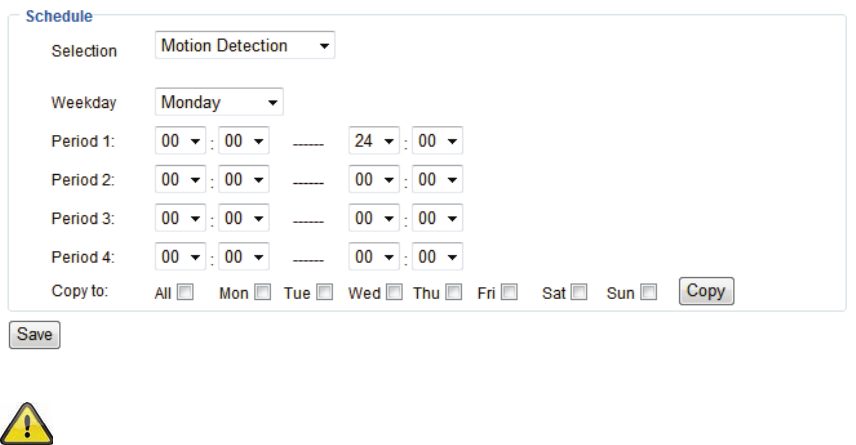Viewport: 856px width, 445px height.
Task: Tick the Mon checkbox
Action: [x=263, y=292]
